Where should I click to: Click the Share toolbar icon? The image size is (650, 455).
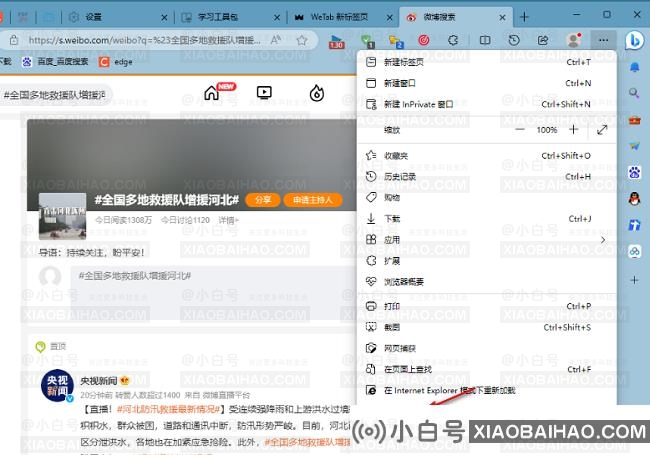(x=543, y=40)
